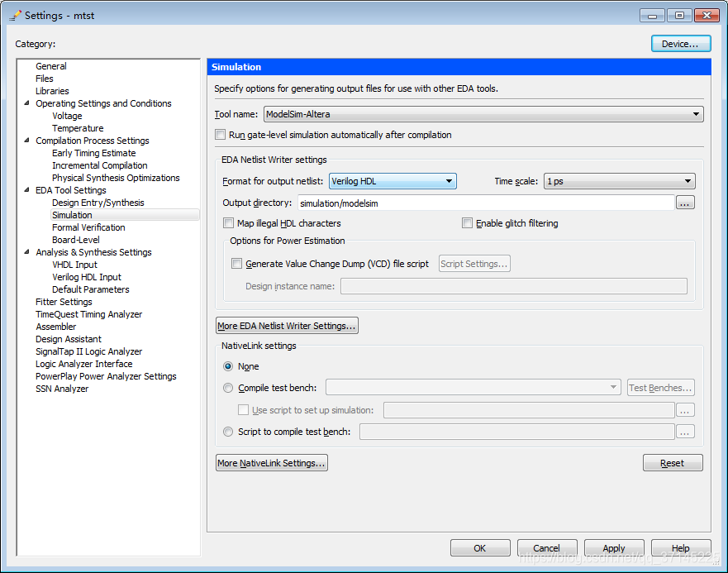
Task: Open More NativeLink Settings
Action: [x=272, y=463]
